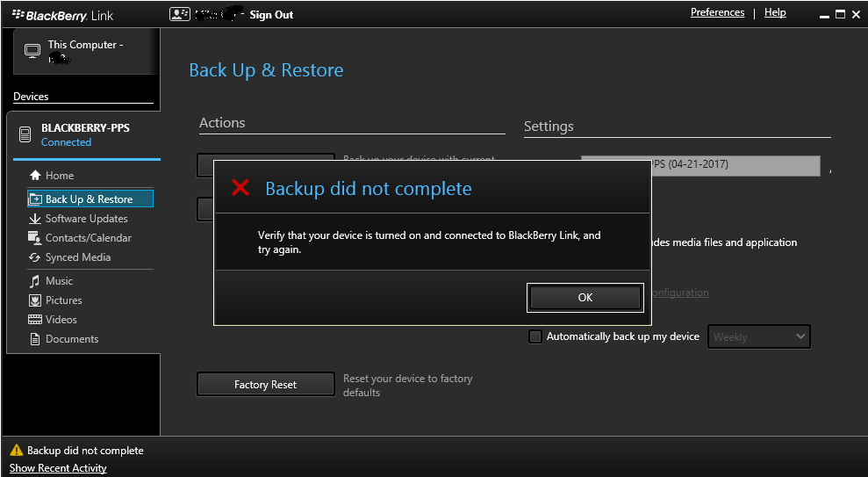The height and width of the screenshot is (477, 868).
Task: Click the Factory Reset button
Action: [265, 385]
